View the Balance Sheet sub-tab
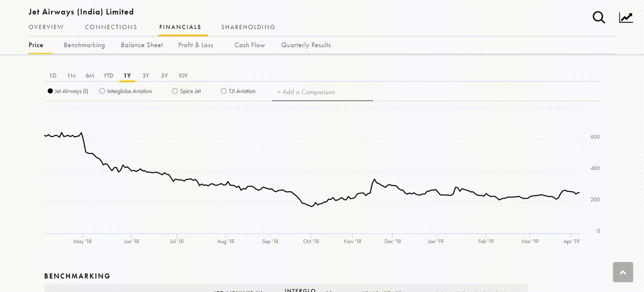The image size is (644, 292). [x=142, y=45]
